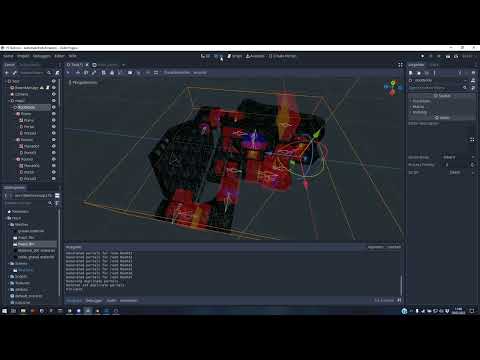Click the Perspektive view button in viewport
The height and width of the screenshot is (360, 480).
[x=83, y=82]
